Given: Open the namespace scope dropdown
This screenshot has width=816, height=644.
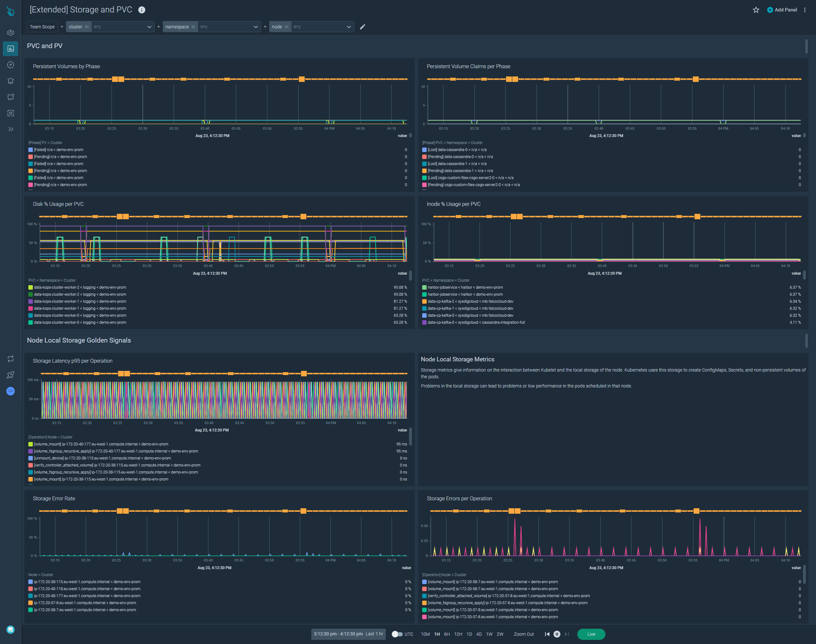Looking at the screenshot, I should click(x=229, y=27).
